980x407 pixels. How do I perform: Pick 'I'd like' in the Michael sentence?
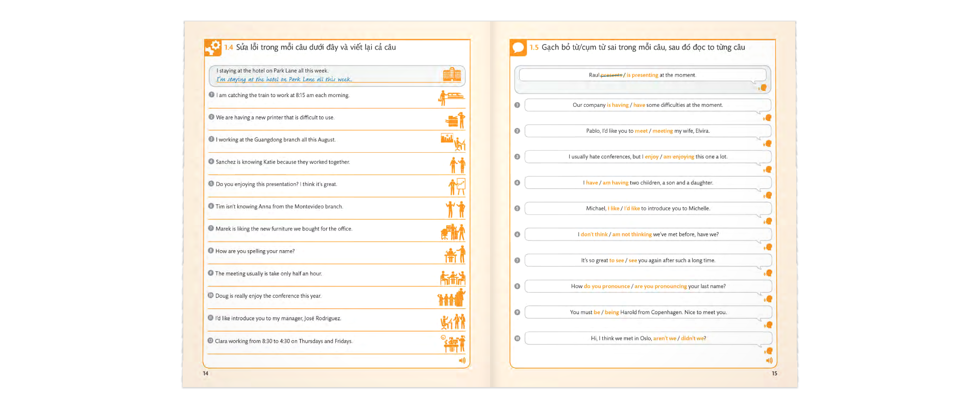pyautogui.click(x=632, y=209)
